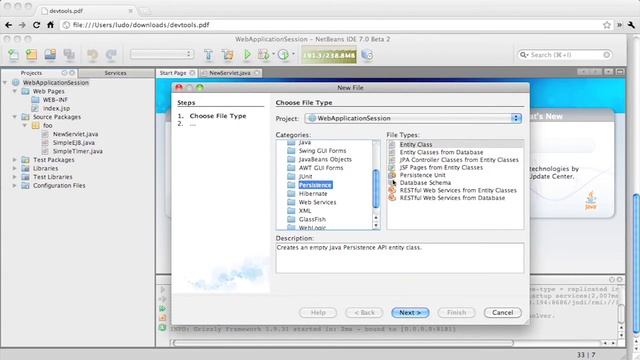Select the GlassFish category
The image size is (640, 360).
coord(312,219)
